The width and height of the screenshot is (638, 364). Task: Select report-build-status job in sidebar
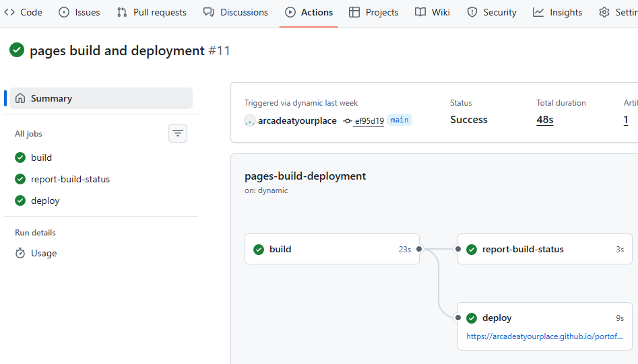(70, 179)
